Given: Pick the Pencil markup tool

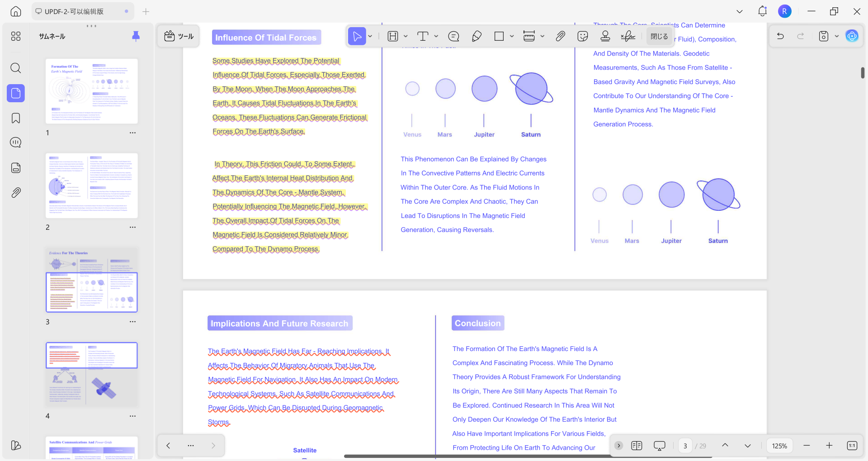Looking at the screenshot, I should coord(476,36).
